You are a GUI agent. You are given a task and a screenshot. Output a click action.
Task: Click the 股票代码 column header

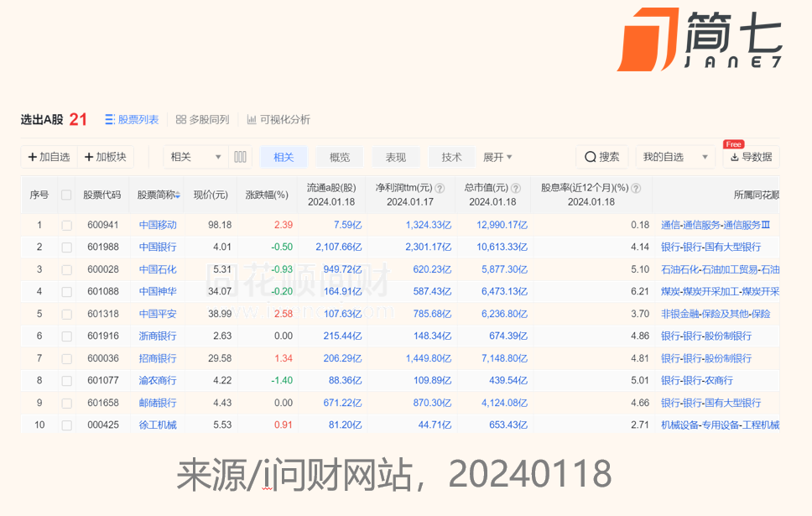pos(102,195)
